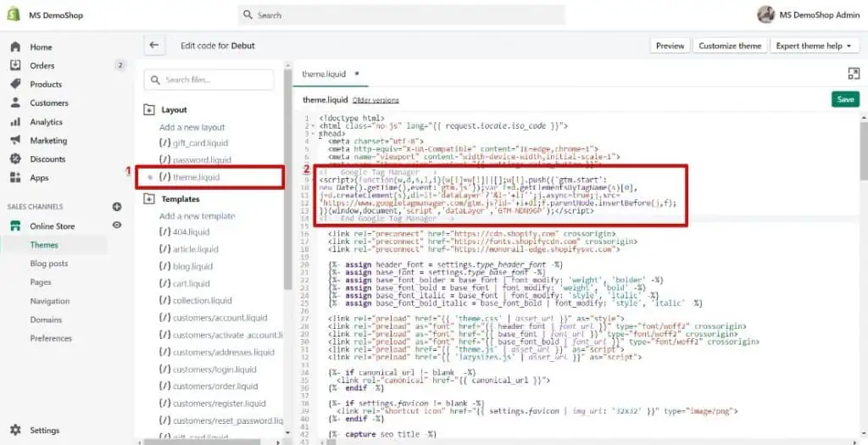Open Pages submenu item
Screen dimensions: 868x445
coord(41,282)
